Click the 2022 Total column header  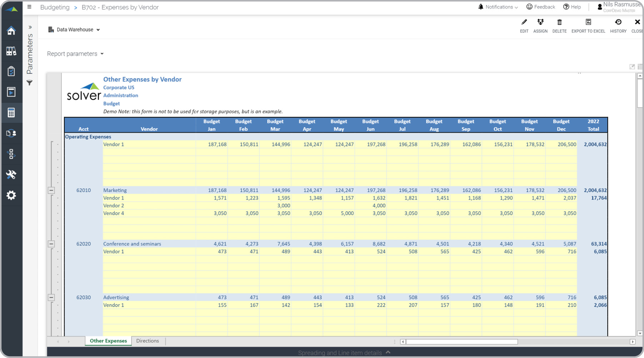(x=593, y=125)
